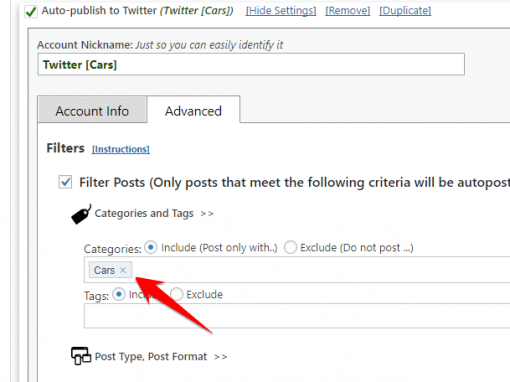Click the Duplicate link
The width and height of the screenshot is (510, 382).
pos(405,11)
